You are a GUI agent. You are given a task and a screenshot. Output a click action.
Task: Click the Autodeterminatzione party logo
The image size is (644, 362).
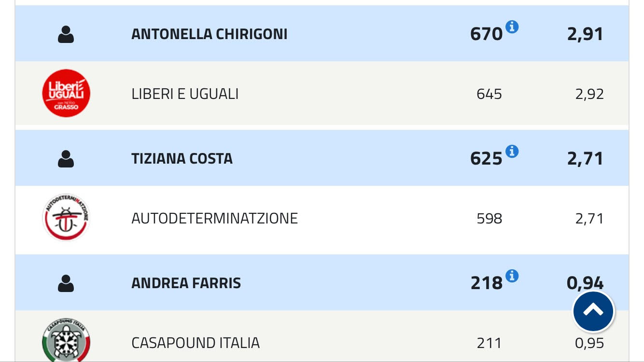point(66,218)
